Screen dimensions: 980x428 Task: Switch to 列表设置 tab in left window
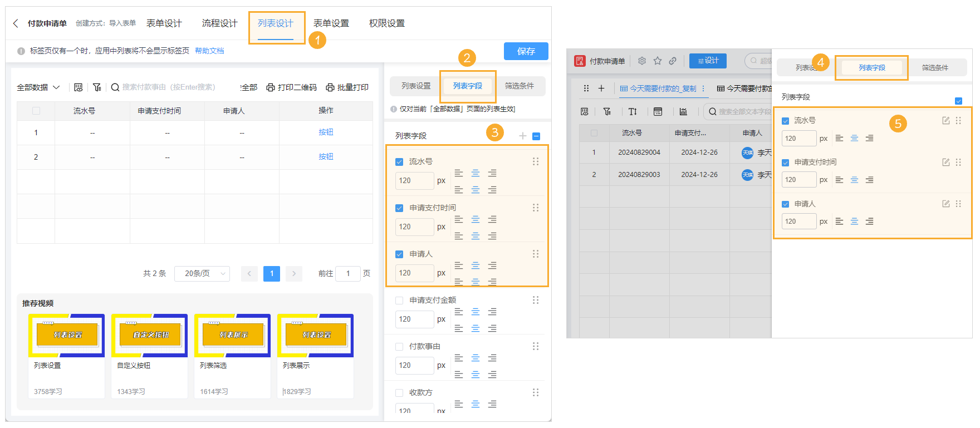[x=416, y=86]
